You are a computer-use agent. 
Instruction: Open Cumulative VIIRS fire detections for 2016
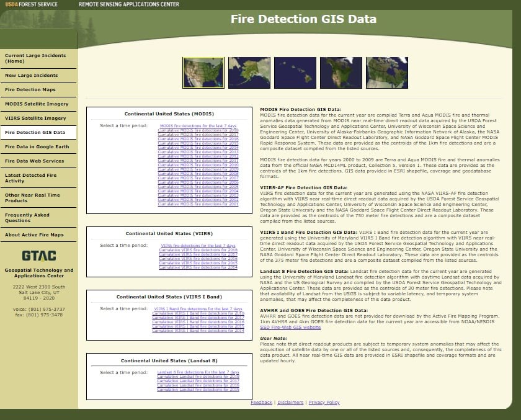point(198,259)
